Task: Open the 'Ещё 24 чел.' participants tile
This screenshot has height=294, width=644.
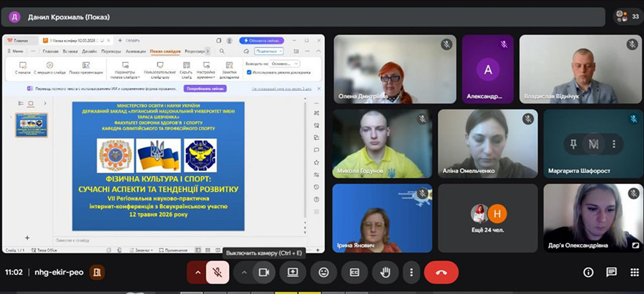Action: pyautogui.click(x=488, y=218)
